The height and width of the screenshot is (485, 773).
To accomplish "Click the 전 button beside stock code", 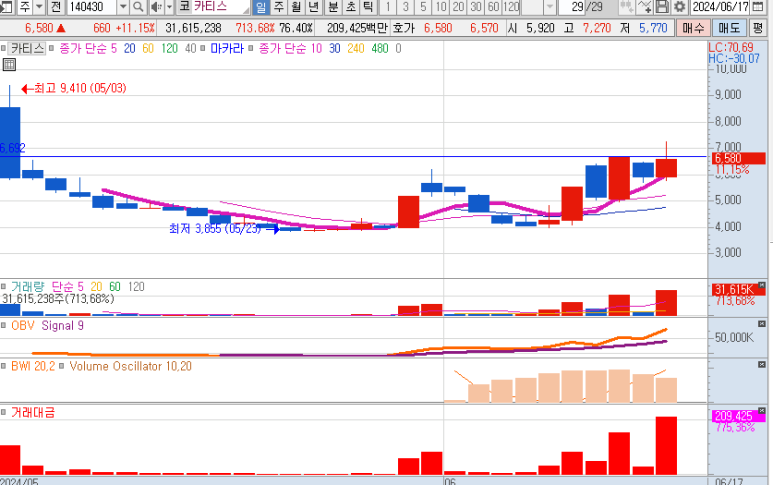I will click(x=56, y=7).
